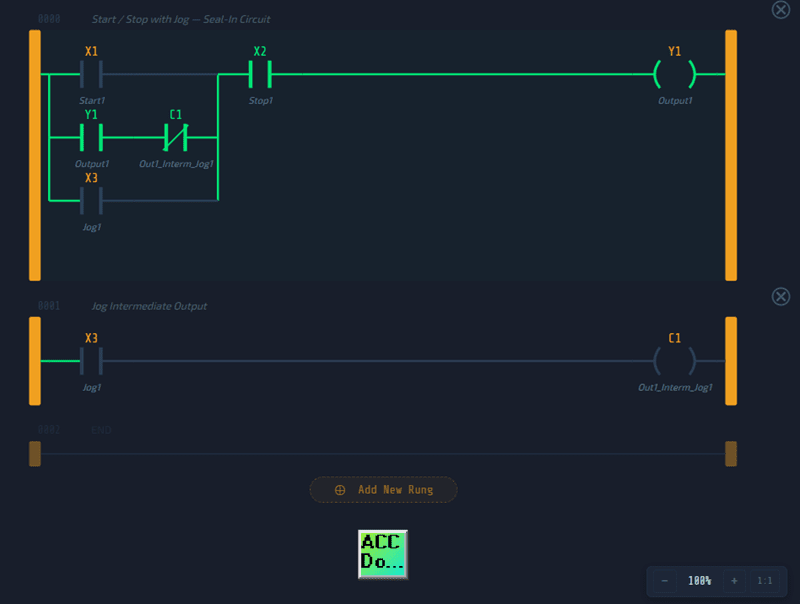
Task: Zoom out with the minus button
Action: click(x=665, y=581)
